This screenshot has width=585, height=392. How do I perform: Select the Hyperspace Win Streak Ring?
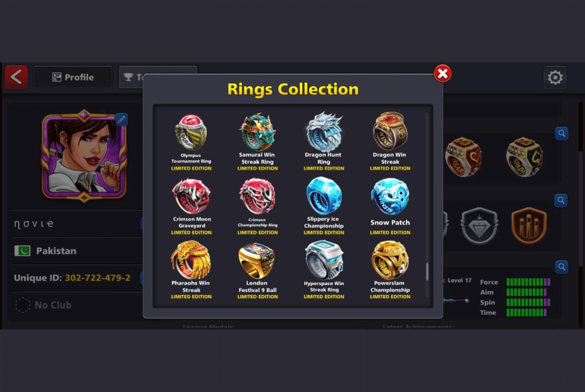(x=324, y=270)
